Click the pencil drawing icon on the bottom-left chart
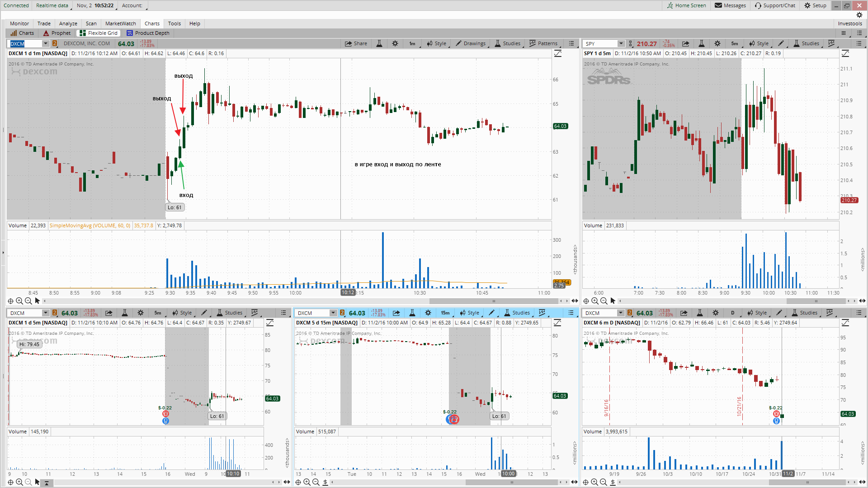Screen dimensions: 868x488 204,313
